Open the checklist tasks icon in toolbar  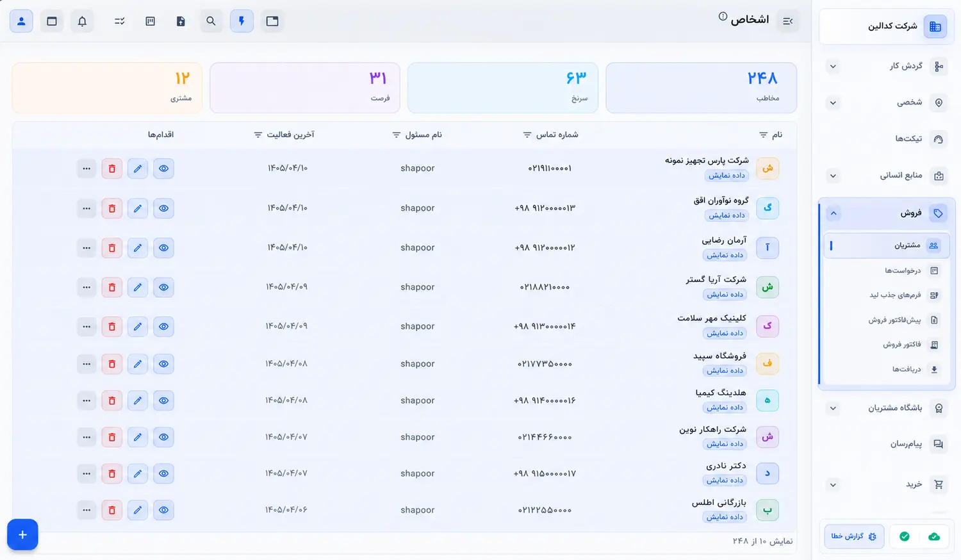coord(119,21)
